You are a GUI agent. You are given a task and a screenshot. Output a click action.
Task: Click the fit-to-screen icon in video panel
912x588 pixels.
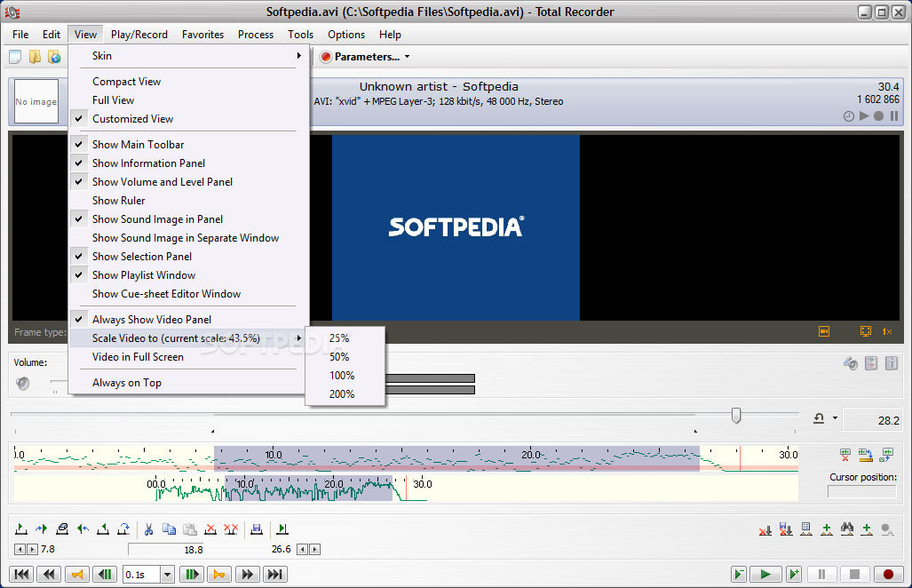click(x=866, y=331)
